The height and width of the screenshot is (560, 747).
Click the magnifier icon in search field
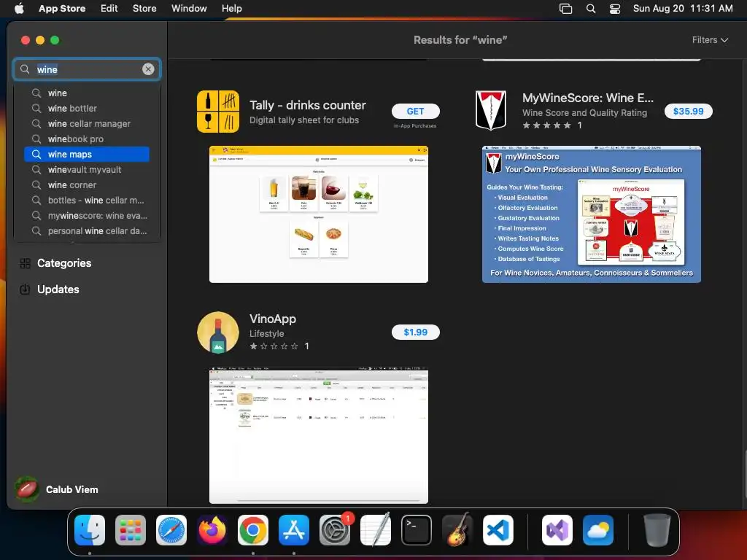click(25, 69)
